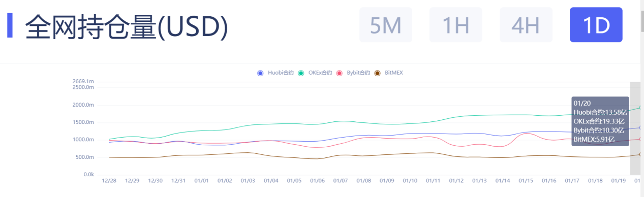The width and height of the screenshot is (644, 197).
Task: Click the 2000.0m y-axis label
Action: click(x=83, y=105)
